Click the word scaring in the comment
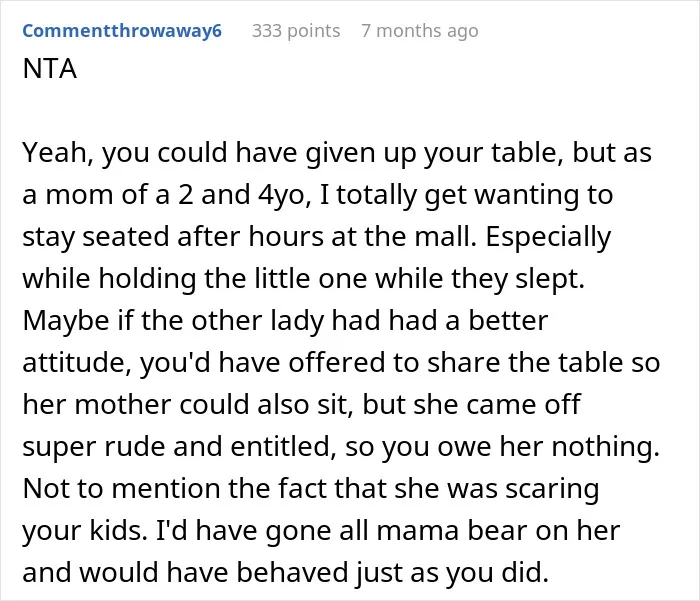700x601 pixels. point(552,490)
